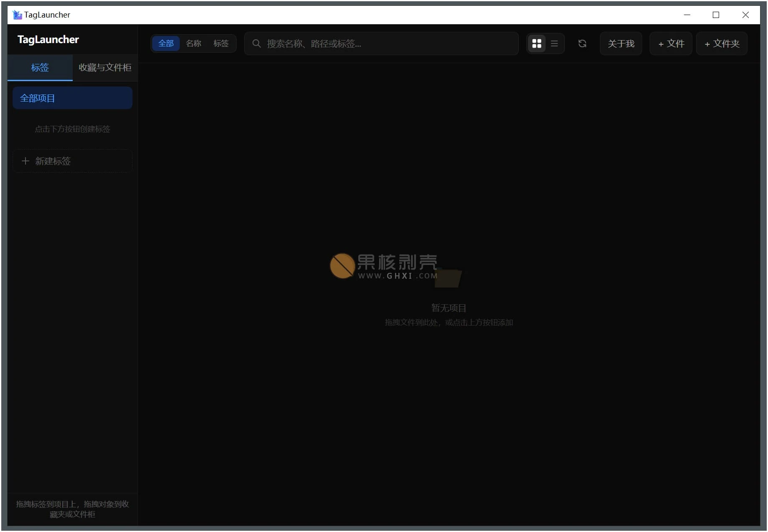Select the 名称 search filter
The image size is (768, 532).
[x=194, y=43]
